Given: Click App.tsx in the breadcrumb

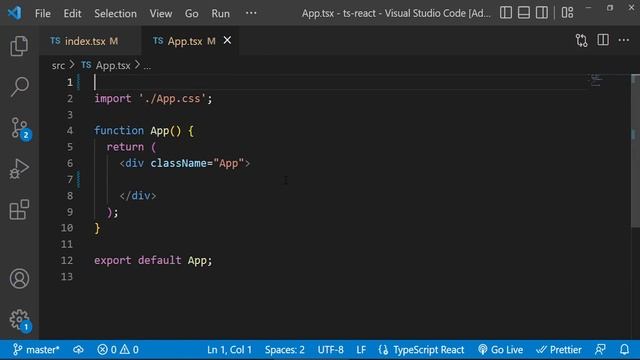Looking at the screenshot, I should click(113, 65).
